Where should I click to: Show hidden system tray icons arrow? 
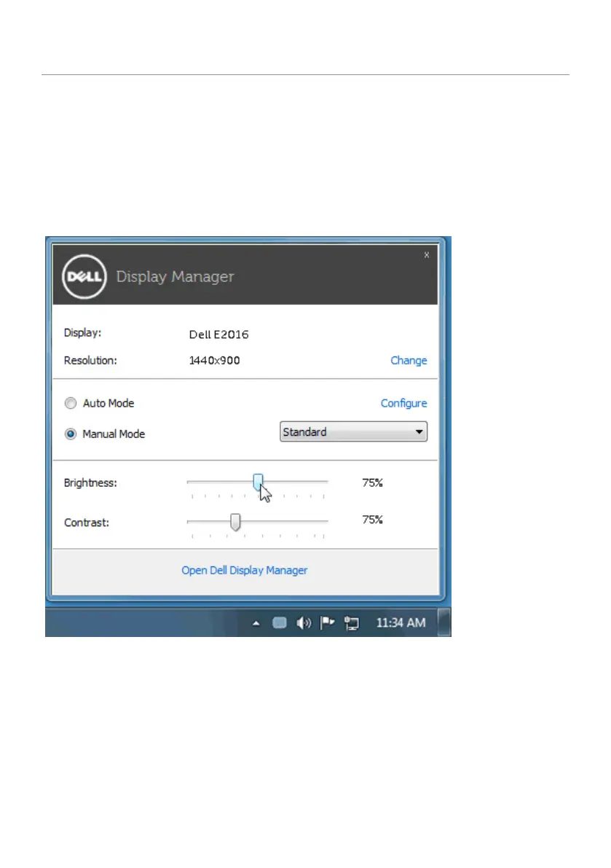(x=256, y=623)
